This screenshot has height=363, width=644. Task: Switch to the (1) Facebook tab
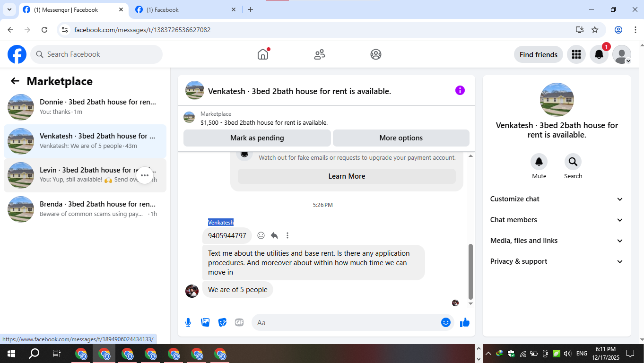coord(185,10)
